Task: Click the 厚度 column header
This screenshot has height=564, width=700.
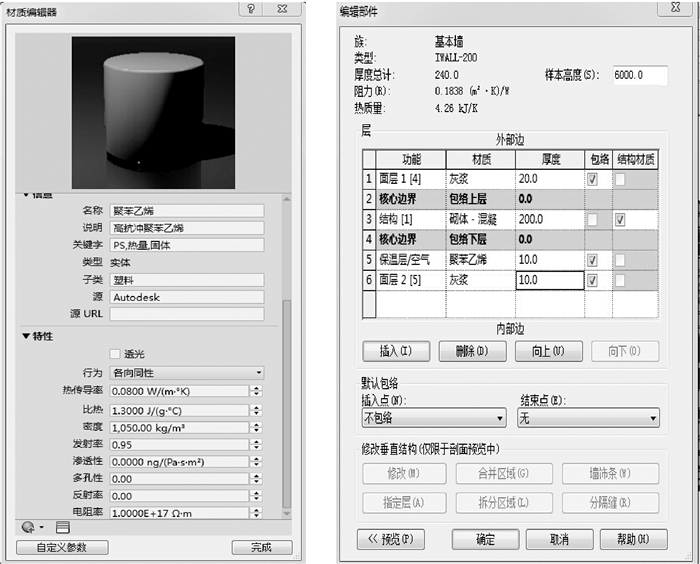Action: [550, 159]
